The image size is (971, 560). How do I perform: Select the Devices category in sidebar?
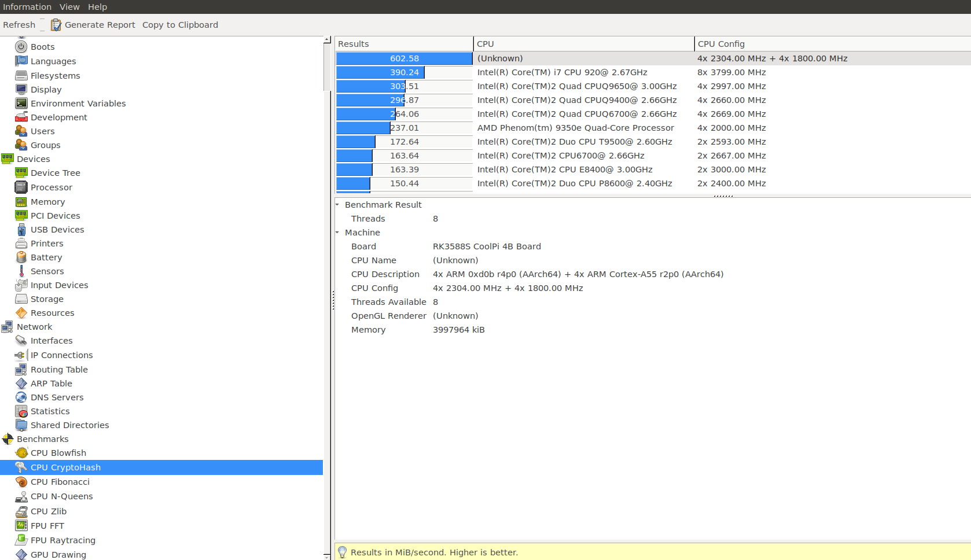[x=34, y=159]
